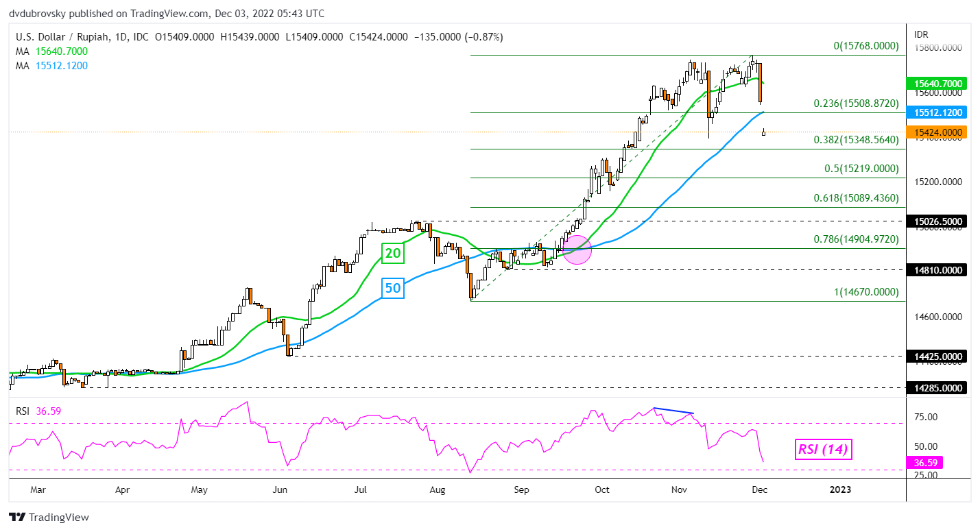Image resolution: width=980 pixels, height=532 pixels.
Task: Click the 0.5(15219.0000) Fibonacci label
Action: 860,168
